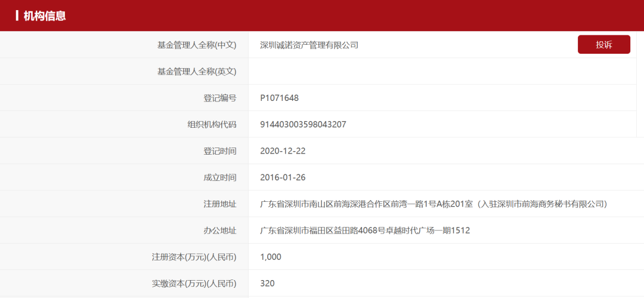Click the 登记时间 label
This screenshot has height=298, width=644.
pyautogui.click(x=220, y=151)
